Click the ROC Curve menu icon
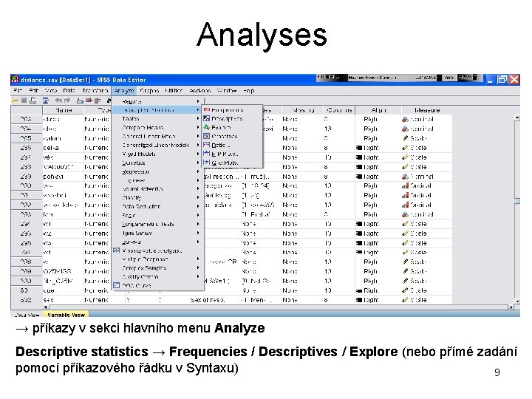Image resolution: width=532 pixels, height=399 pixels. tap(117, 285)
